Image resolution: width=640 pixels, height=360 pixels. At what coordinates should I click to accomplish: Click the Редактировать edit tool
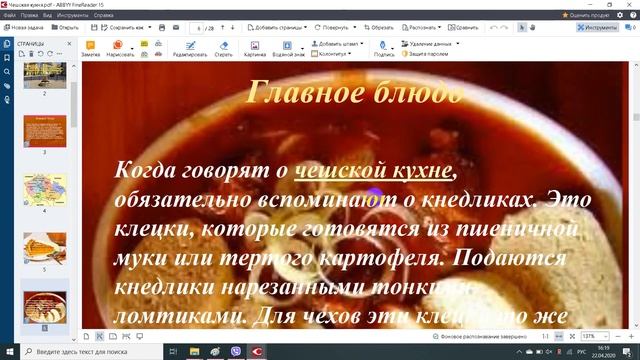[x=190, y=49]
